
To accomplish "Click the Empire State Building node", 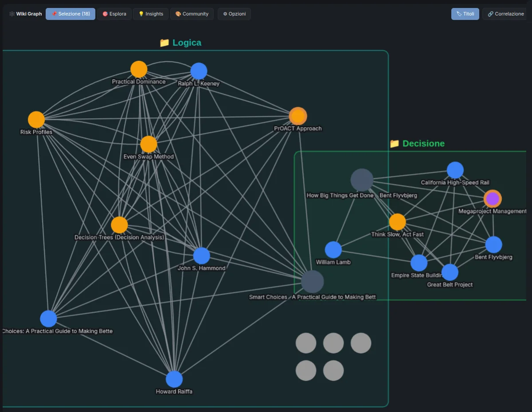I will pyautogui.click(x=419, y=263).
